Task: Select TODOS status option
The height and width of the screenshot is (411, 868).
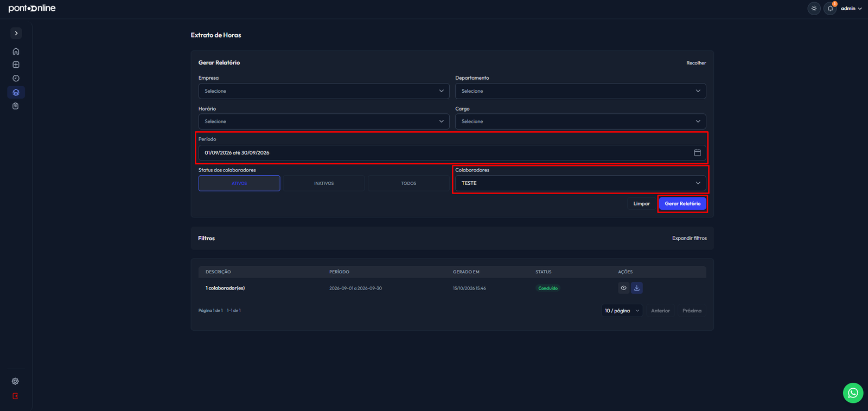Action: point(409,183)
